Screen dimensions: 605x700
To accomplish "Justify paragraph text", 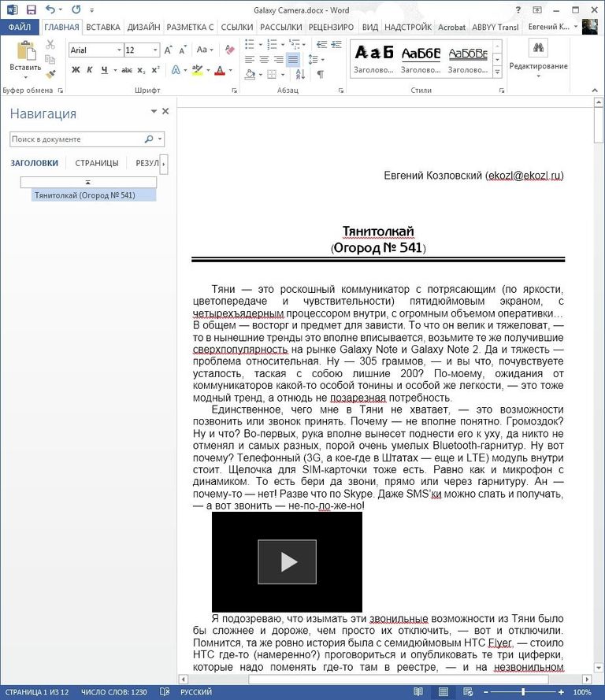I will [293, 59].
